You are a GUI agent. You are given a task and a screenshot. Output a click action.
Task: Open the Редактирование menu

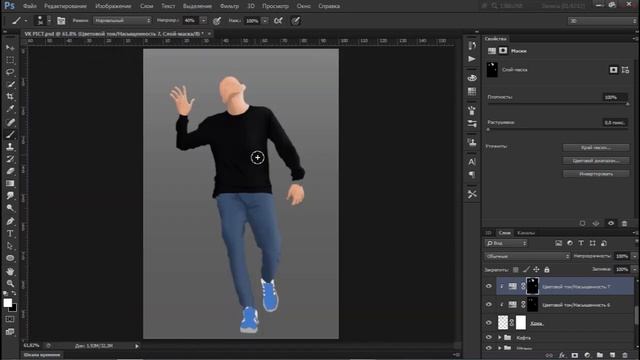(x=65, y=6)
